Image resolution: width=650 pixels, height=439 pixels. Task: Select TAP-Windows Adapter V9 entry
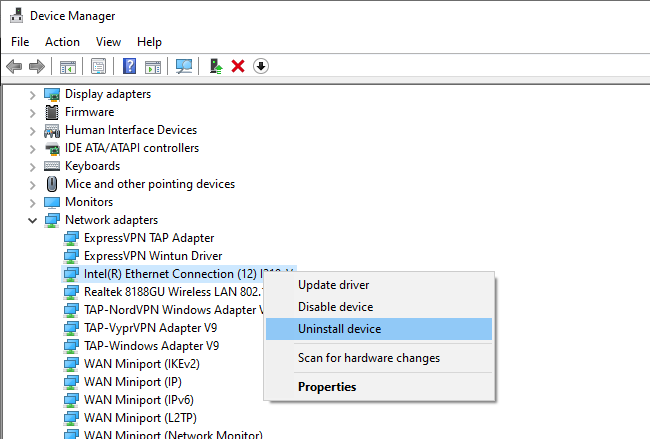tap(151, 345)
